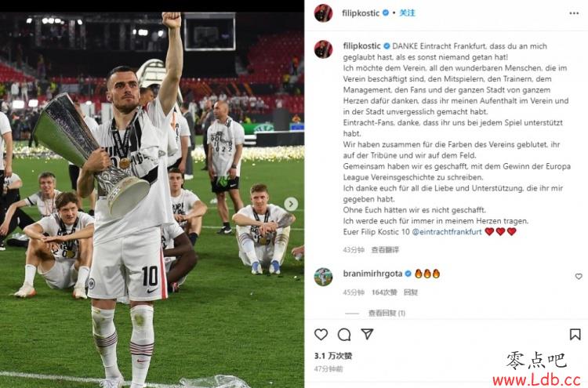Open the branimirhrgota commenter avatar
The height and width of the screenshot is (388, 588).
click(x=323, y=277)
